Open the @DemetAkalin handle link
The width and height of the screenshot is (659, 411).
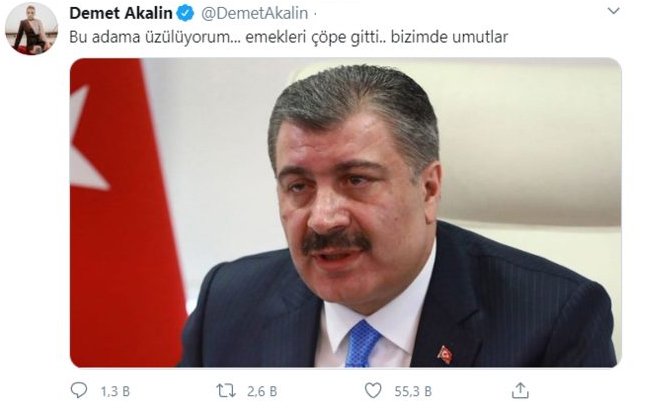click(254, 13)
